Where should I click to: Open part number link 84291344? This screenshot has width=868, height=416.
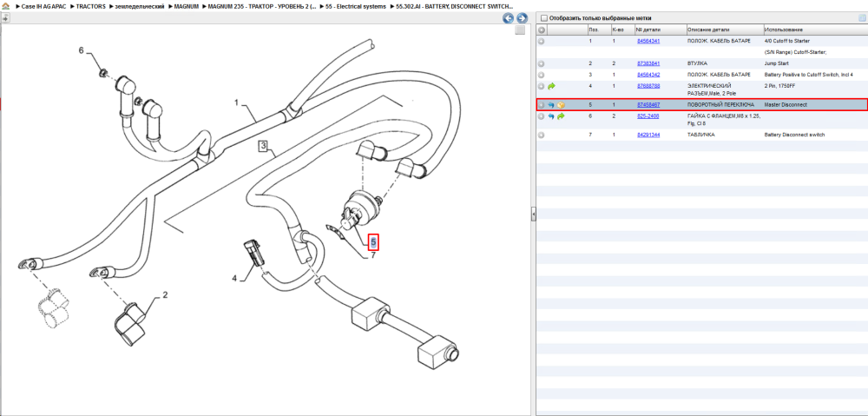(648, 134)
